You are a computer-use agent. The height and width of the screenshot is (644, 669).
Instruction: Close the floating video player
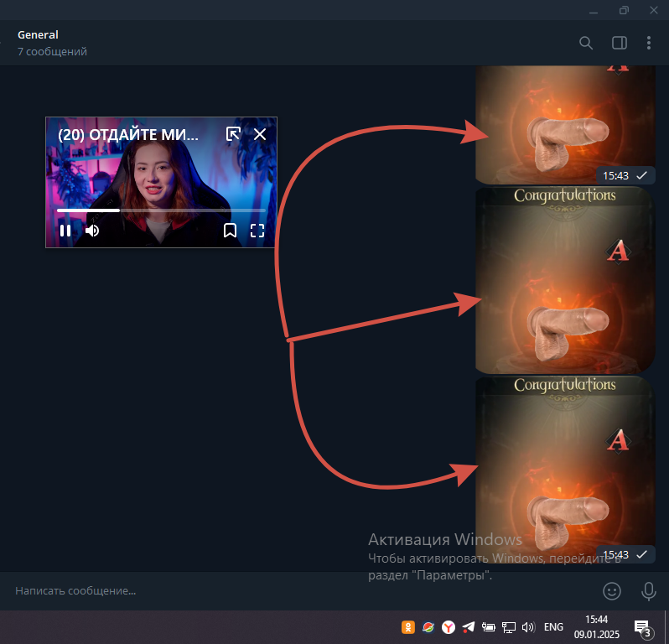260,134
